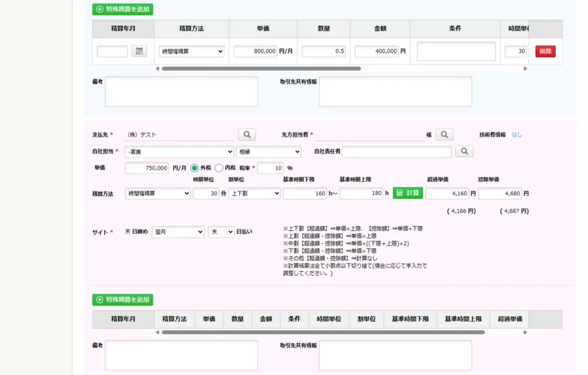Open the 翌月 dropdown in the サイト row
This screenshot has width=588, height=375.
coord(178,232)
